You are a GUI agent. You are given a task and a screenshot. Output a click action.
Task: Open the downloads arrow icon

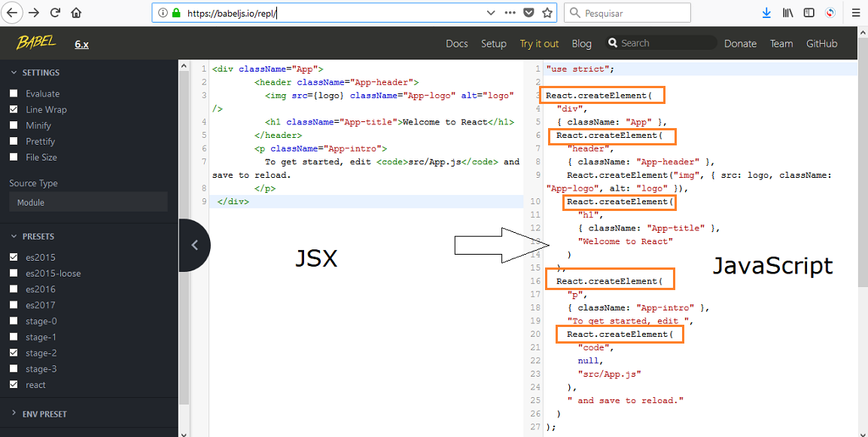click(766, 13)
